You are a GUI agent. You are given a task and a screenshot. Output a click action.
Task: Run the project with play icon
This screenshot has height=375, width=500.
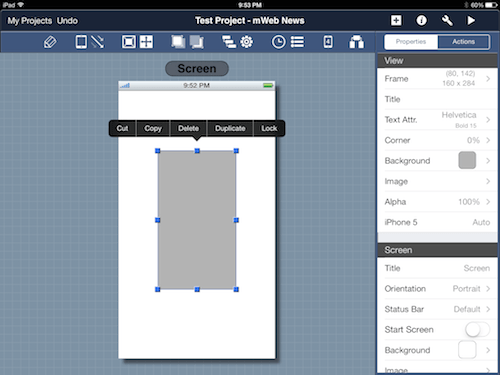click(x=471, y=21)
